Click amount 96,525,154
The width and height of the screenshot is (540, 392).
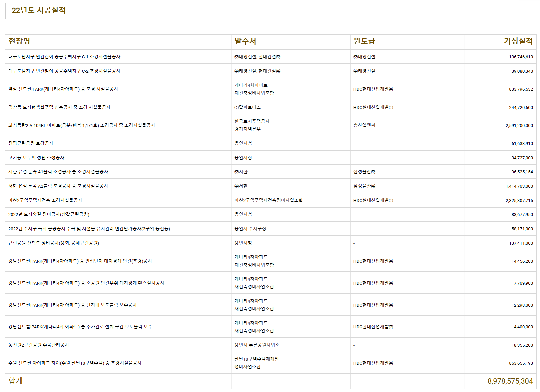click(522, 172)
